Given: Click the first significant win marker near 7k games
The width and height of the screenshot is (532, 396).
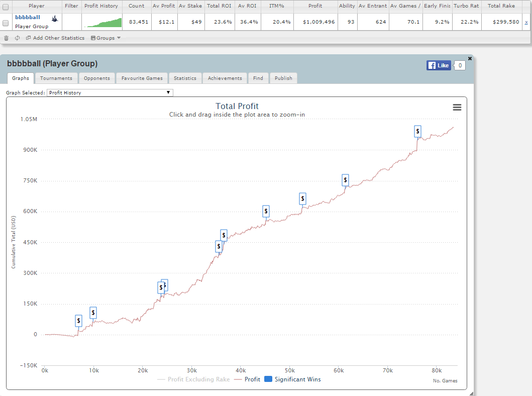Looking at the screenshot, I should pos(78,321).
